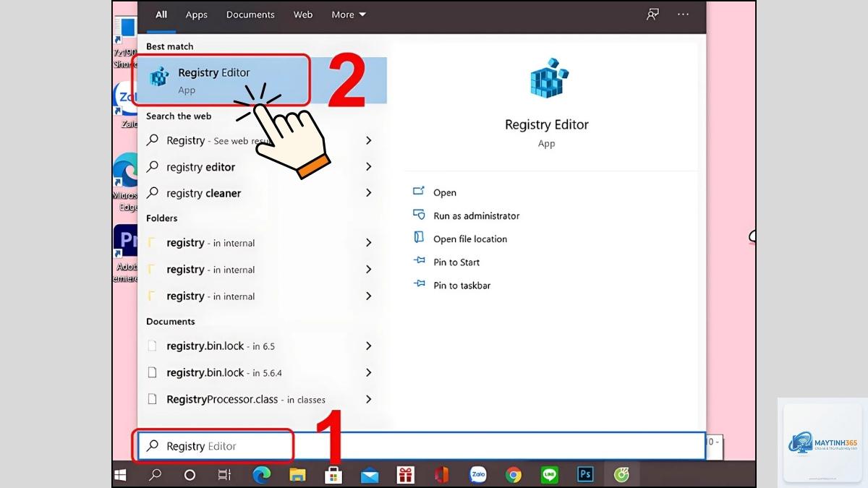Screen dimensions: 868x488
Task: Switch to the Apps search tab
Action: coord(197,14)
